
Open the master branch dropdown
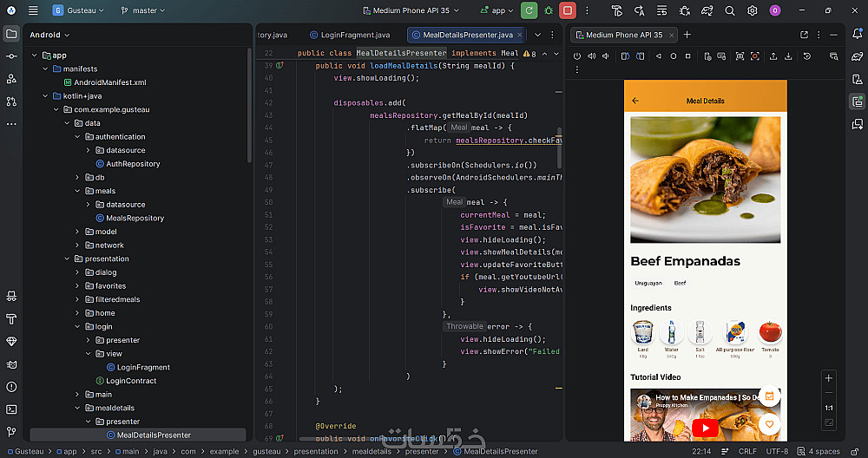click(x=143, y=10)
